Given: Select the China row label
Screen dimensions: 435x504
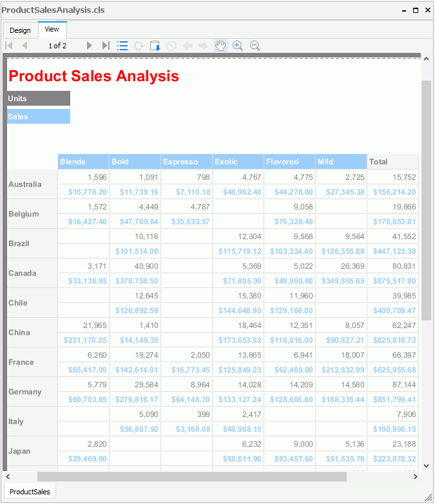Looking at the screenshot, I should point(32,333).
